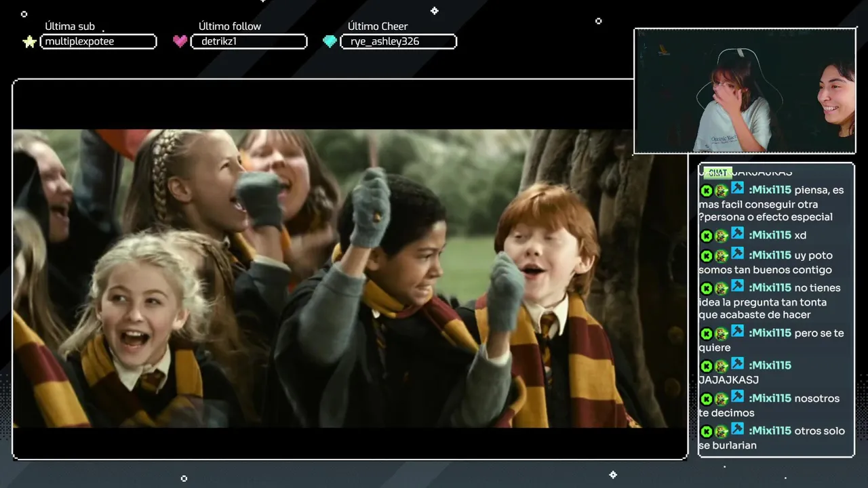868x488 pixels.
Task: Click blue hammer badge on the 'no tienes' message
Action: [x=737, y=285]
